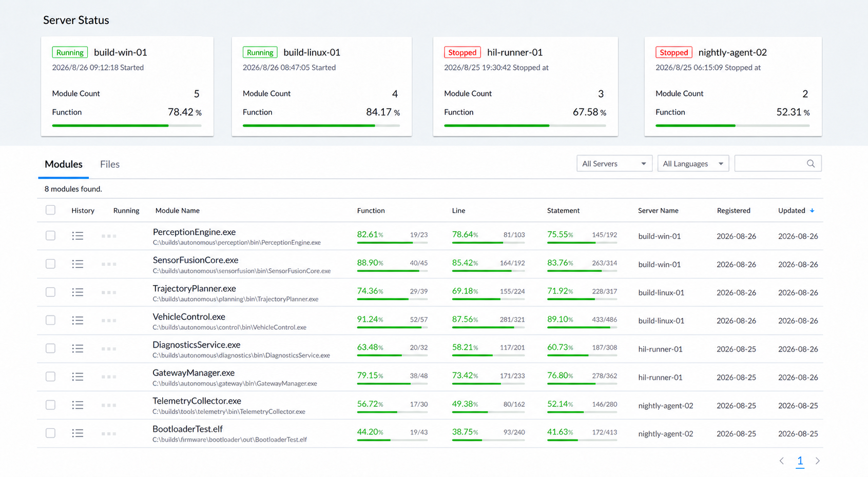Go to previous page arrow

(781, 461)
